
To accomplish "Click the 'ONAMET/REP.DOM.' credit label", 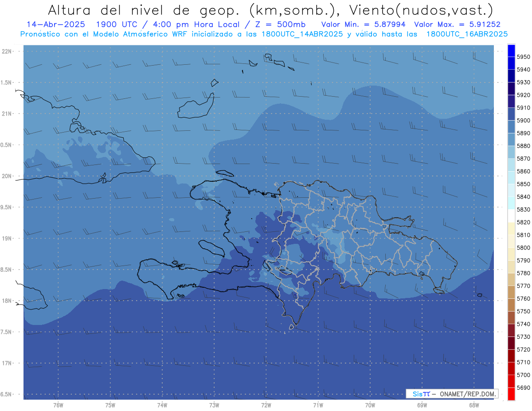I will [467, 394].
